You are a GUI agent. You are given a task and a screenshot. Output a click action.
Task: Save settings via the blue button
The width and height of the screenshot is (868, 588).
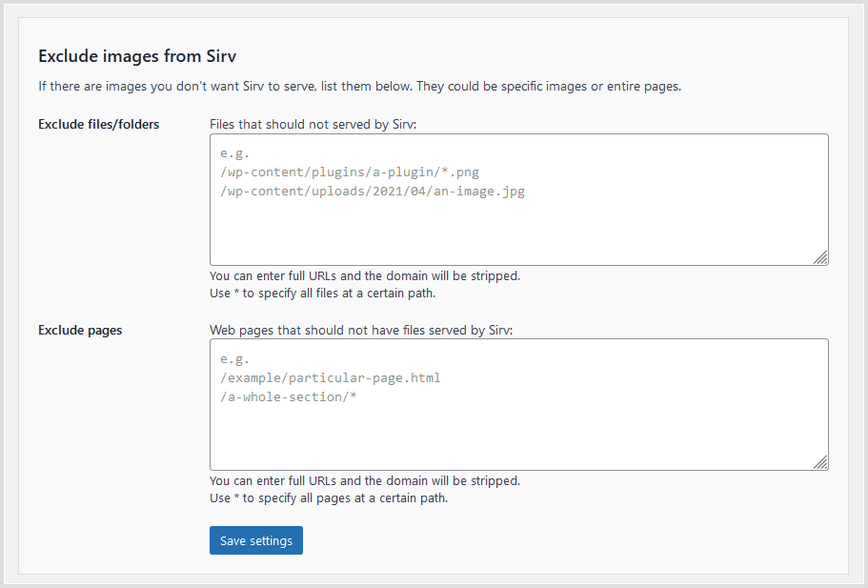point(255,540)
